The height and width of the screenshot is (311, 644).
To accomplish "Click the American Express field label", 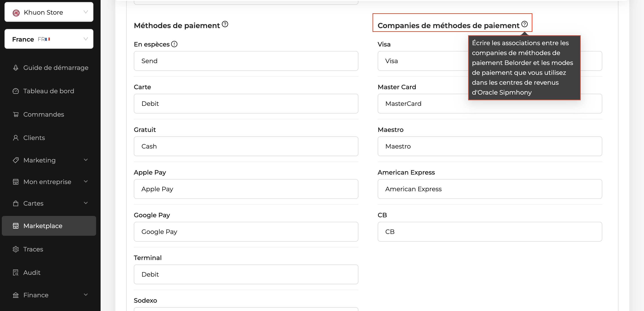I will pyautogui.click(x=406, y=172).
